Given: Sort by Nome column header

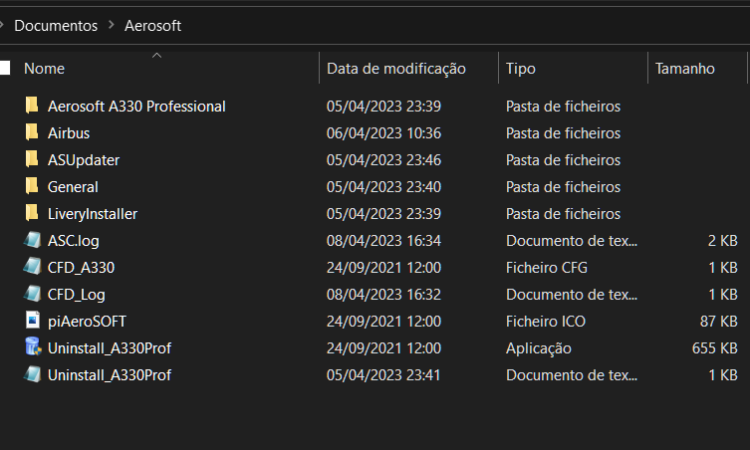Looking at the screenshot, I should pyautogui.click(x=44, y=68).
